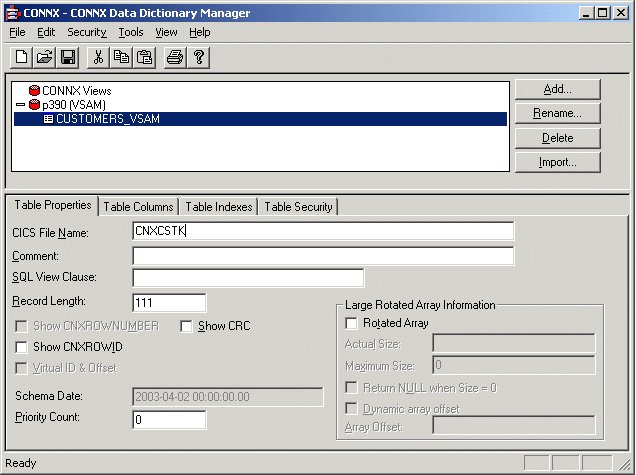The image size is (636, 475).
Task: Click the Schema Date field
Action: click(228, 397)
